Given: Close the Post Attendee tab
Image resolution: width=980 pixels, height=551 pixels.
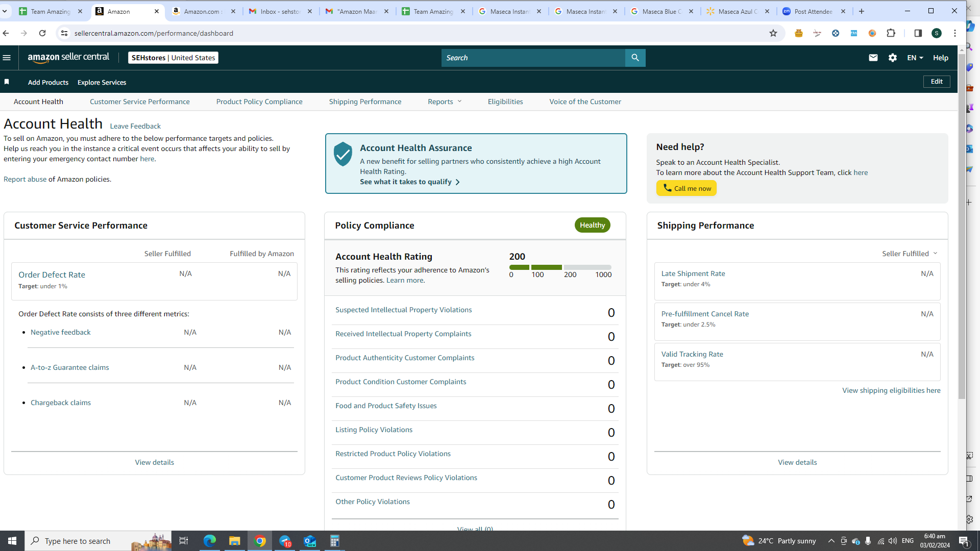Looking at the screenshot, I should (843, 11).
